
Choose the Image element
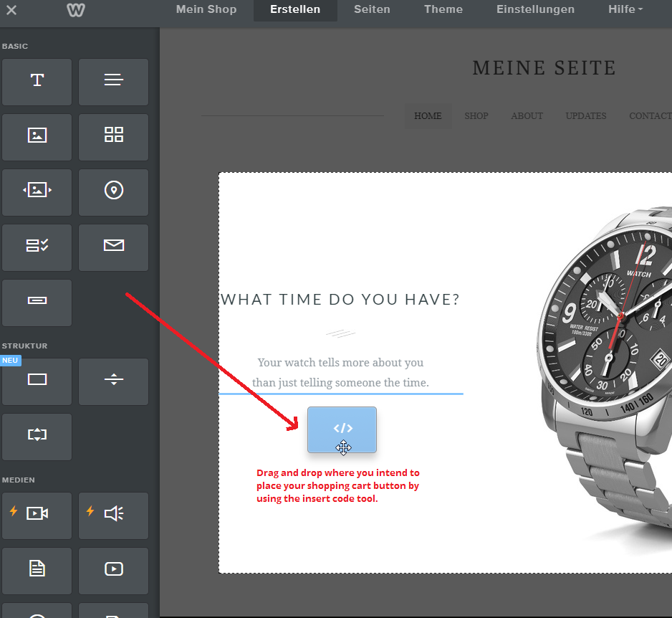[x=37, y=137]
